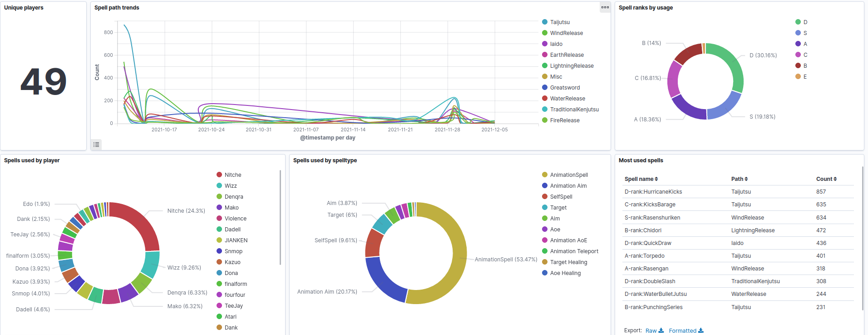Click the player legend scrollbar
Viewport: 868px width, 335px height.
pyautogui.click(x=280, y=217)
